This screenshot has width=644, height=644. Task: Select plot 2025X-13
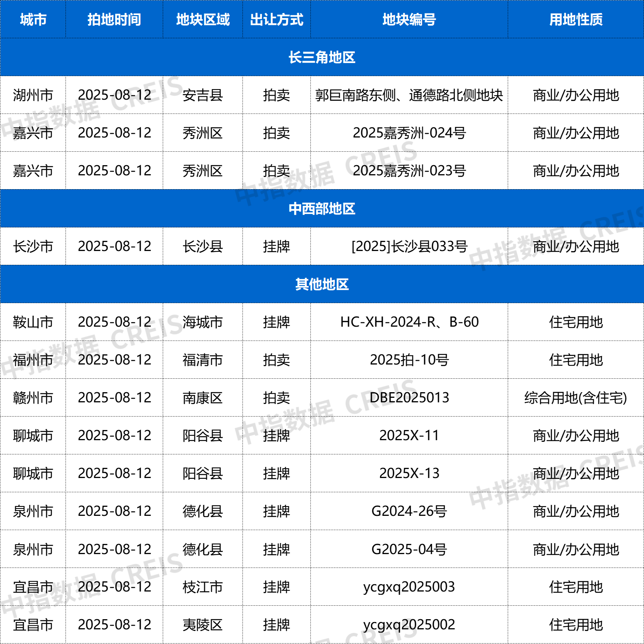pyautogui.click(x=409, y=474)
